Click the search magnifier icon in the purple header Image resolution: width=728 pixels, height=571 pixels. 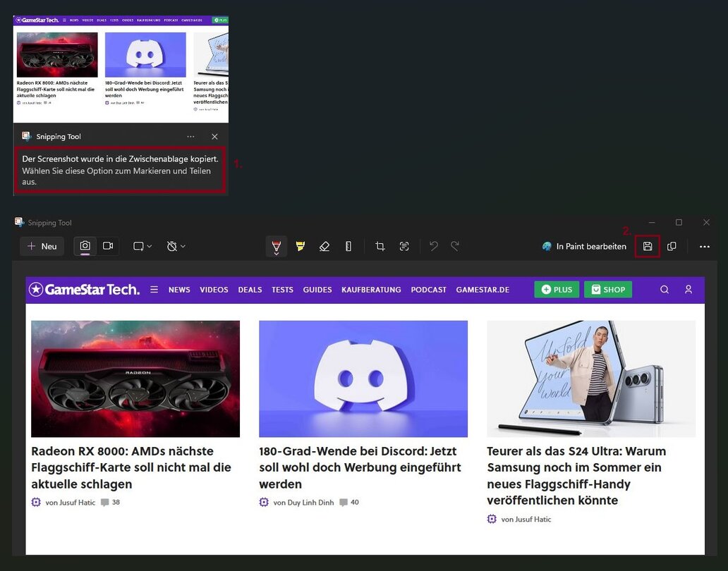665,290
